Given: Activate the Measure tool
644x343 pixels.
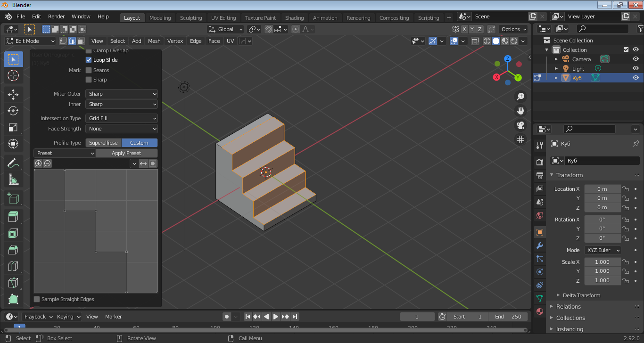Looking at the screenshot, I should coord(13,180).
